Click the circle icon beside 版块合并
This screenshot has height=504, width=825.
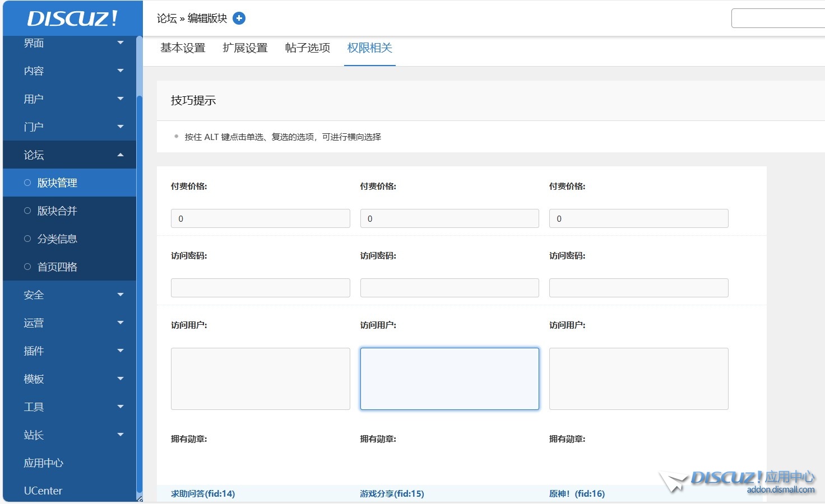(x=27, y=211)
